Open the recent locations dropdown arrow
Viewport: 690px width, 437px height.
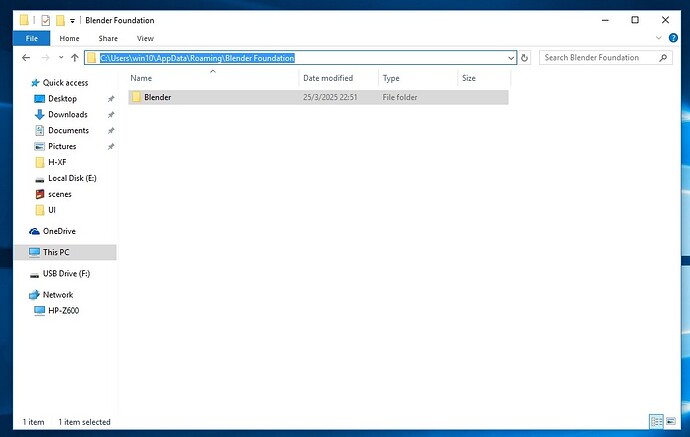click(x=61, y=58)
